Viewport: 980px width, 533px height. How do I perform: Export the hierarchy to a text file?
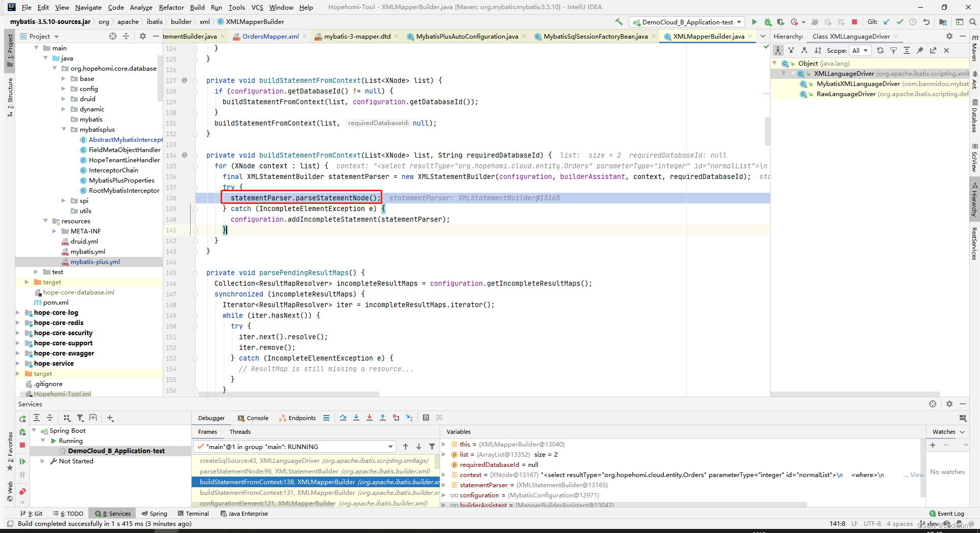coord(933,50)
